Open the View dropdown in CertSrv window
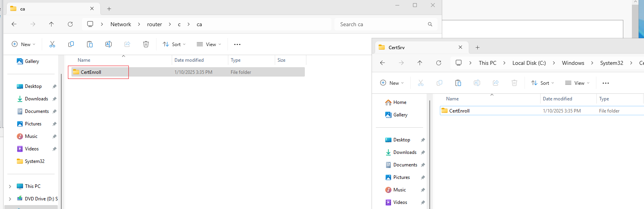644x209 pixels. 577,83
